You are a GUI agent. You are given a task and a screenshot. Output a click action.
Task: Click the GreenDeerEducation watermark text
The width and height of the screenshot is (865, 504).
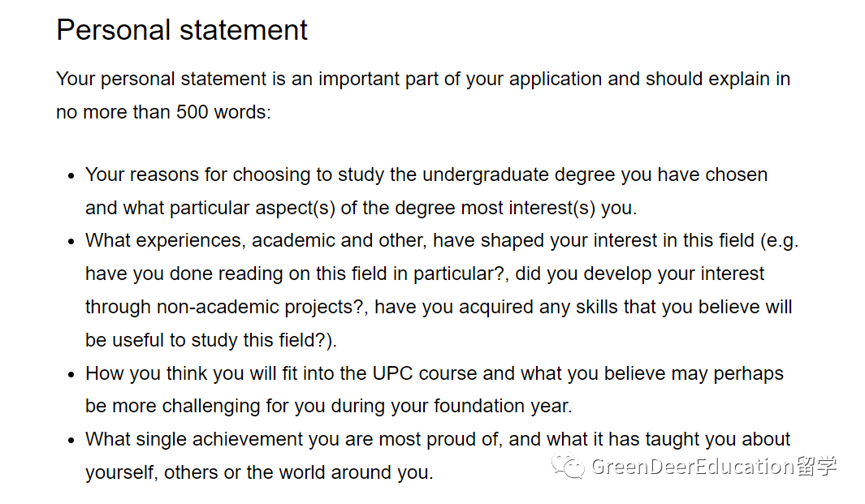pos(691,466)
